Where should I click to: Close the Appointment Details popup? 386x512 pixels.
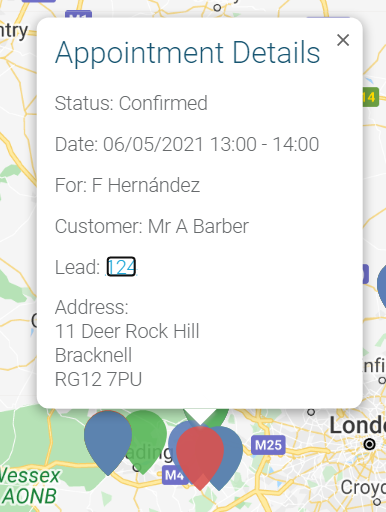(343, 40)
